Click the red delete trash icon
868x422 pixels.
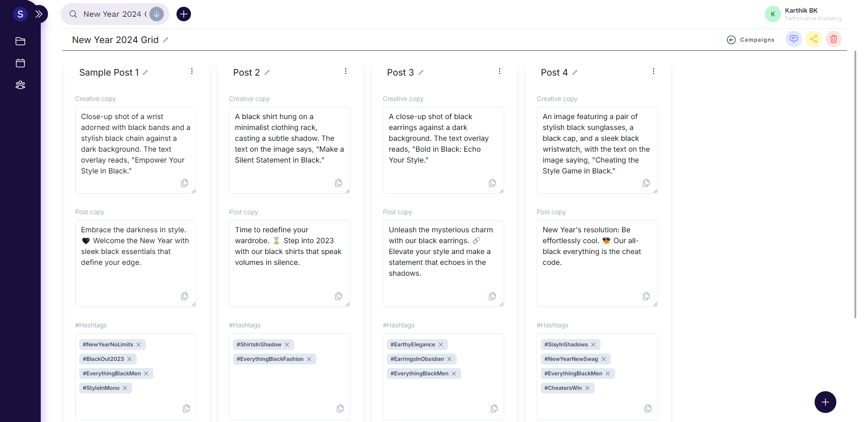pos(834,39)
